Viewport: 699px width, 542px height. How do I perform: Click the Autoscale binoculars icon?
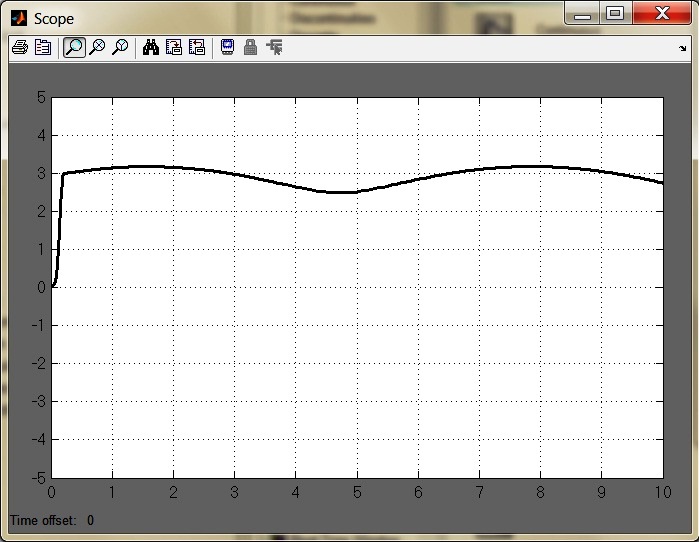coord(151,47)
